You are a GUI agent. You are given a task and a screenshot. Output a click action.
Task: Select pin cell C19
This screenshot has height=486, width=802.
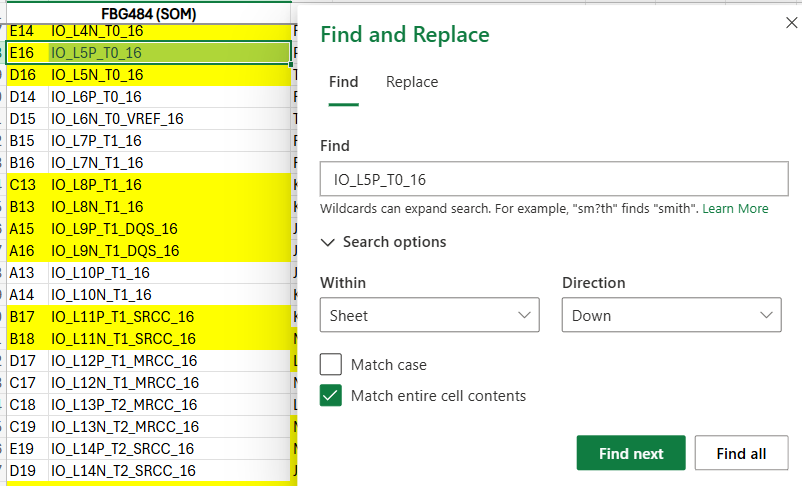point(27,427)
